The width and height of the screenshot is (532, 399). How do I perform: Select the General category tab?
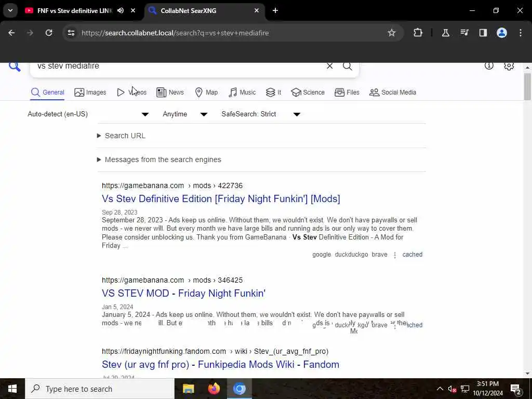(47, 92)
